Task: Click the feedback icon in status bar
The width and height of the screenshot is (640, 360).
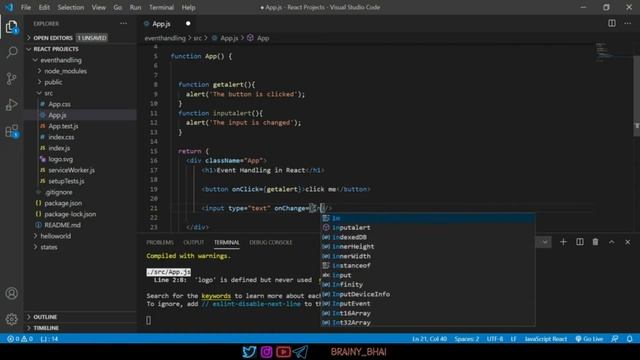Action: (615, 339)
